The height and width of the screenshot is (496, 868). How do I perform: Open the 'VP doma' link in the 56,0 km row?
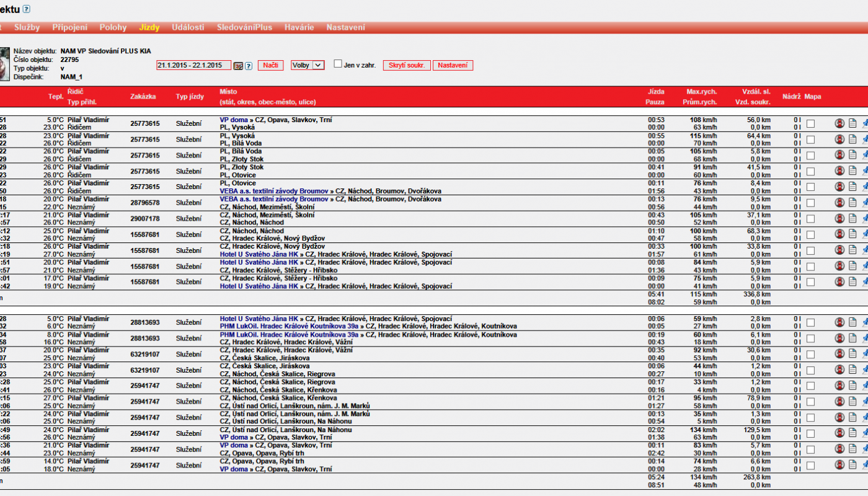(234, 120)
